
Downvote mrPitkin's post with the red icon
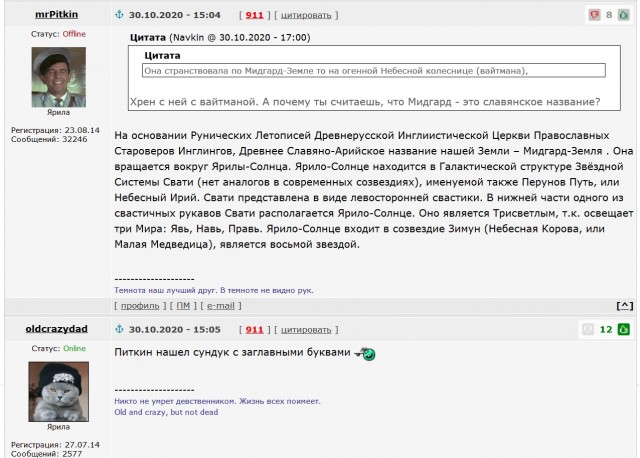594,15
